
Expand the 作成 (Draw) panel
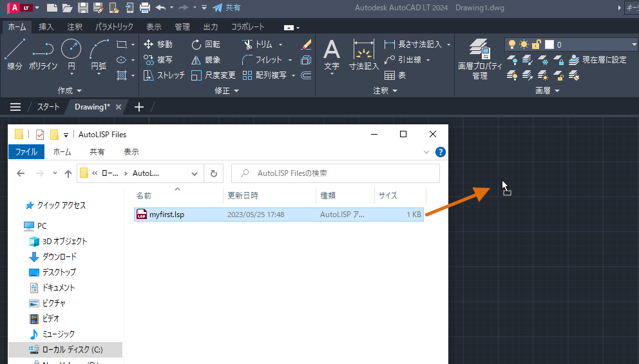pos(70,90)
